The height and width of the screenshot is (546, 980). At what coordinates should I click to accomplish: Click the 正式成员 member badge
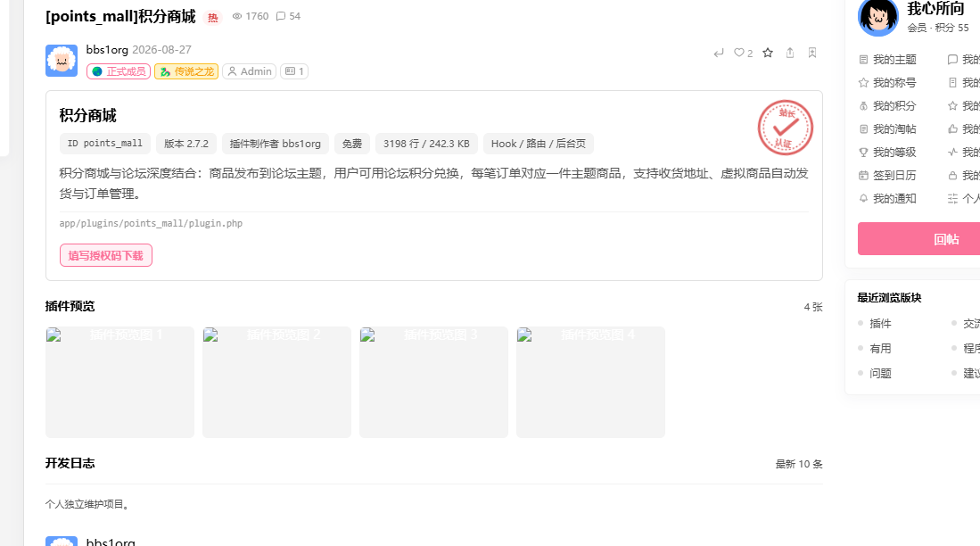[119, 71]
